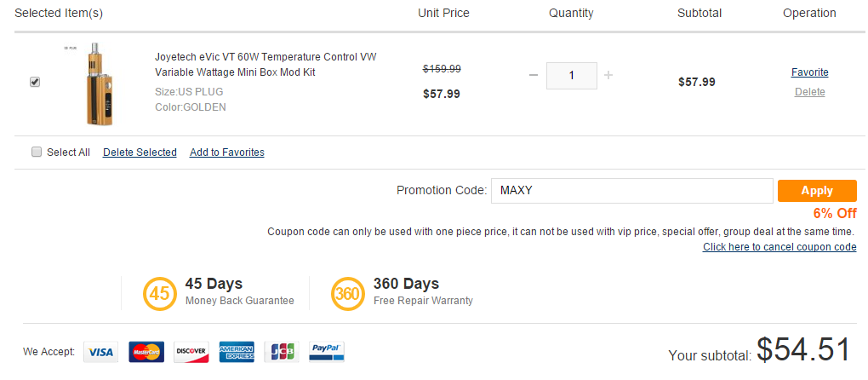This screenshot has width=868, height=380.
Task: Click the PayPal payment icon
Action: [x=327, y=352]
